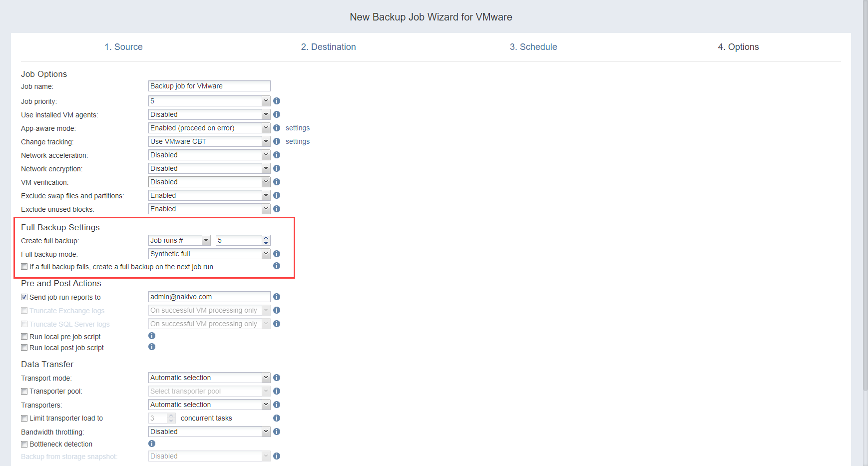Open App-aware mode settings link
Image resolution: width=868 pixels, height=466 pixels.
[298, 128]
